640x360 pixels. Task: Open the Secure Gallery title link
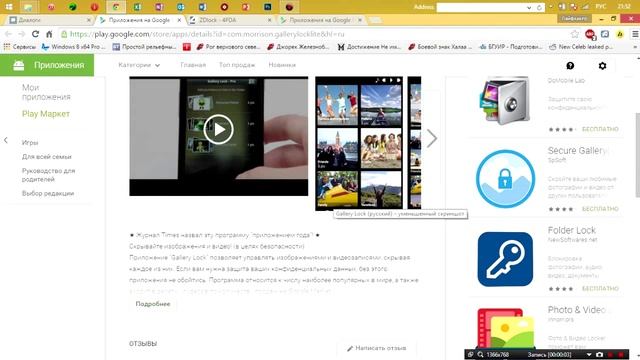pyautogui.click(x=577, y=151)
